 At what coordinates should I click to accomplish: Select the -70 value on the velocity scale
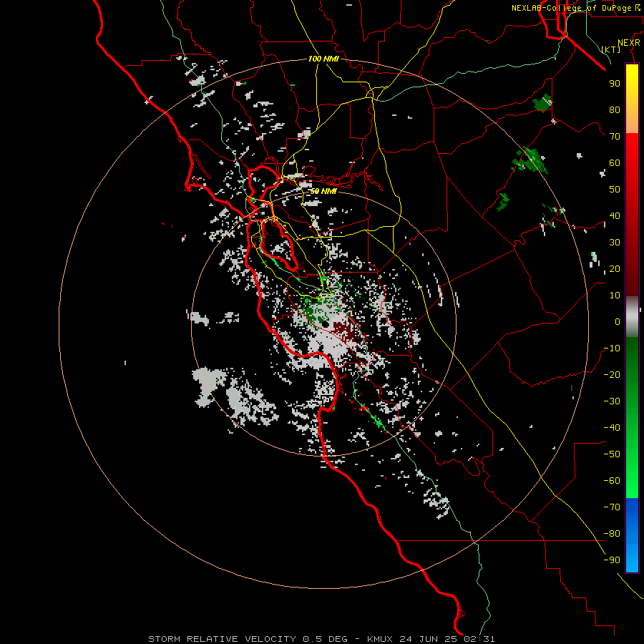(x=612, y=507)
